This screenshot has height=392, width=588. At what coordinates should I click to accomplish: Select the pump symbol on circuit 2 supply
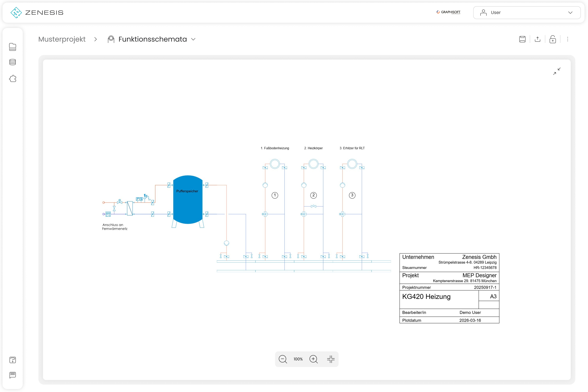click(x=304, y=185)
